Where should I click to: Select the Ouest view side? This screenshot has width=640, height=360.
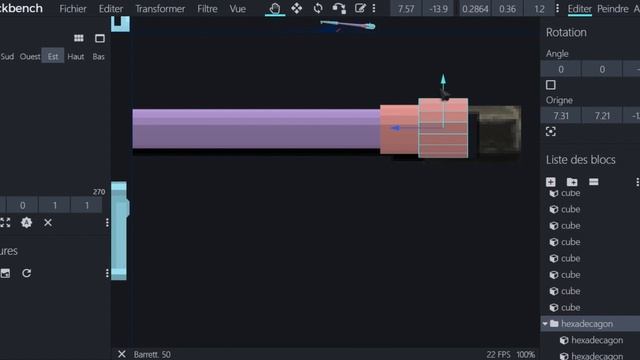(30, 56)
